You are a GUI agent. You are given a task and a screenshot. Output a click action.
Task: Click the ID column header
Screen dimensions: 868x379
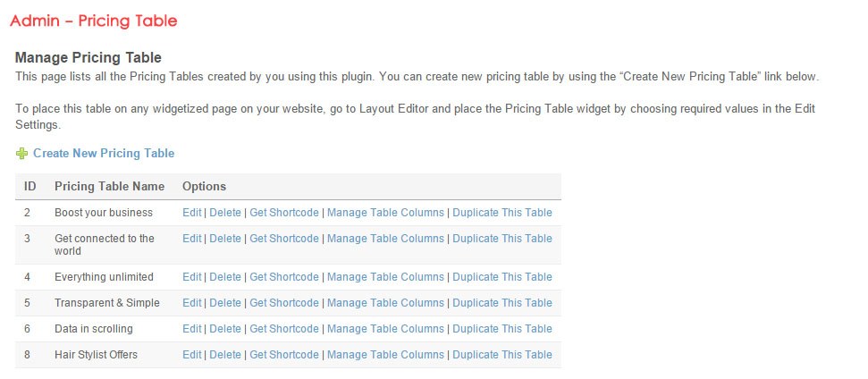(x=30, y=187)
